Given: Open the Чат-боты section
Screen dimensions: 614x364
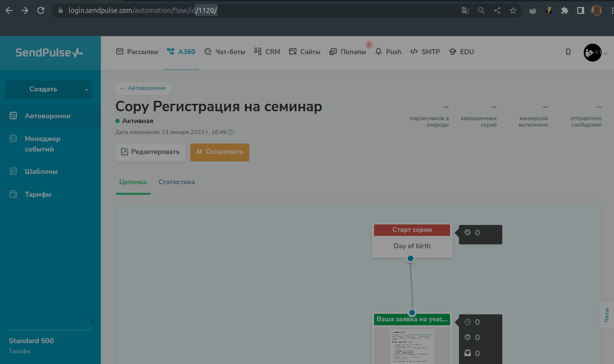Looking at the screenshot, I should 225,52.
